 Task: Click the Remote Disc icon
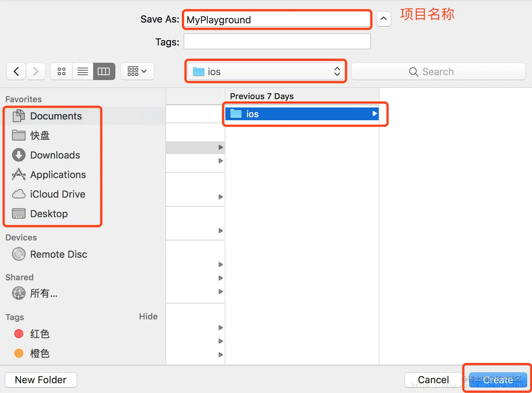click(19, 254)
